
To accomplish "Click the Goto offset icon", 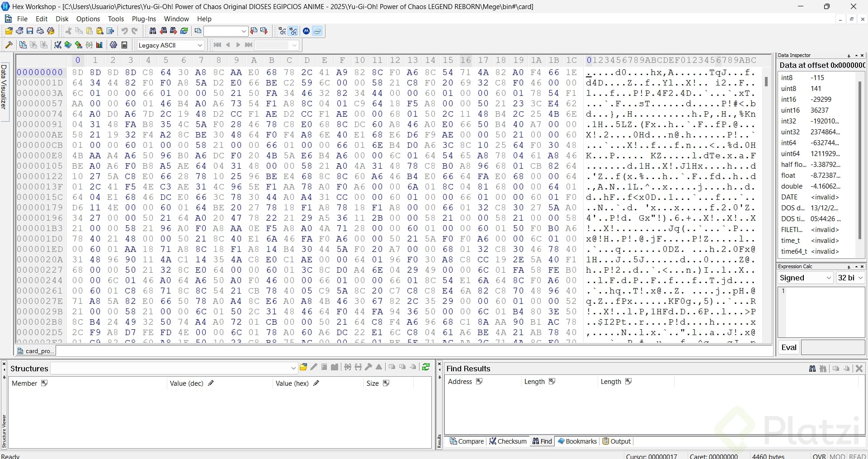I will tap(198, 31).
